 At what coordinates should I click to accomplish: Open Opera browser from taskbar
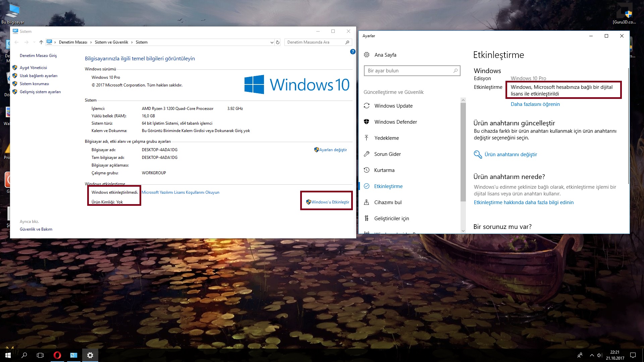(57, 355)
